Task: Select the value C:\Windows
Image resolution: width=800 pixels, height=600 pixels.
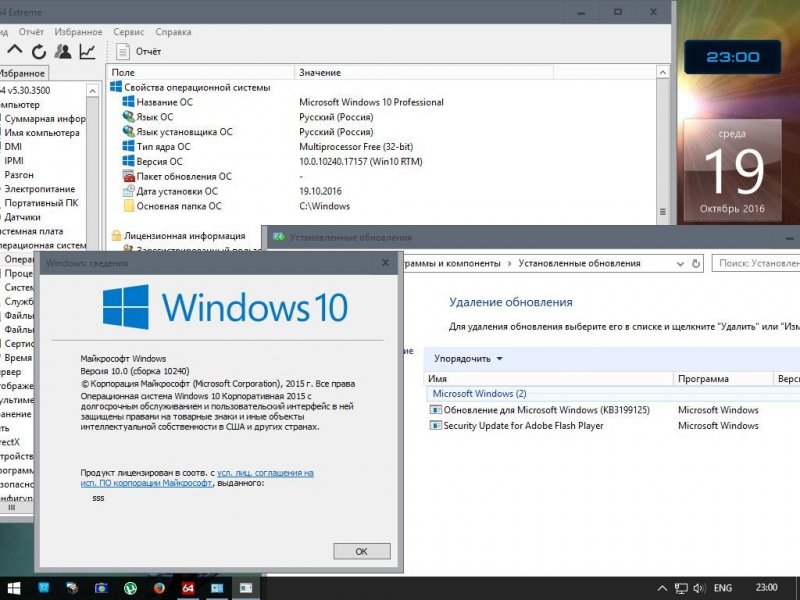Action: pos(324,206)
